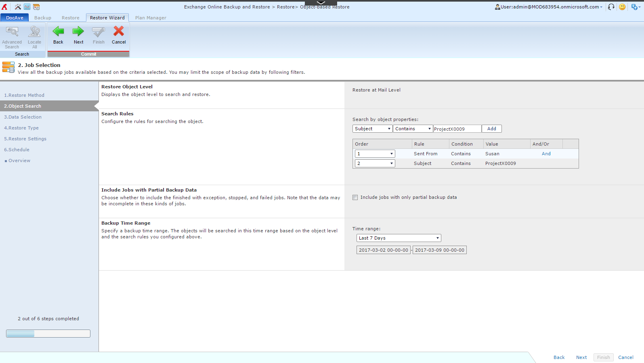This screenshot has width=644, height=363.
Task: Go to step 3.Data Selection
Action: (23, 117)
